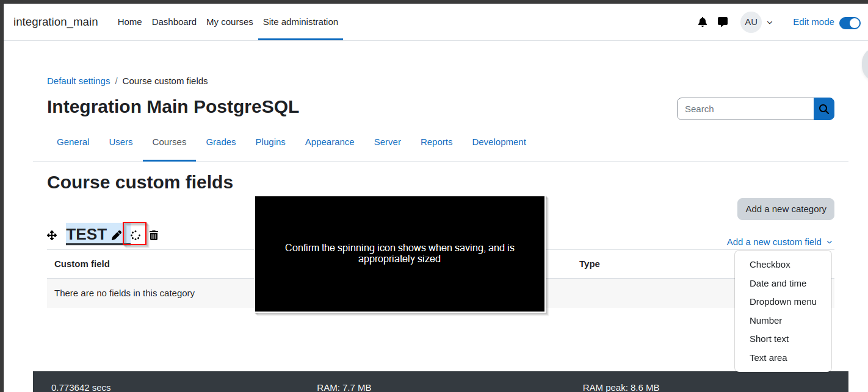This screenshot has height=392, width=868.
Task: Toggle the Edit mode switch
Action: point(850,23)
